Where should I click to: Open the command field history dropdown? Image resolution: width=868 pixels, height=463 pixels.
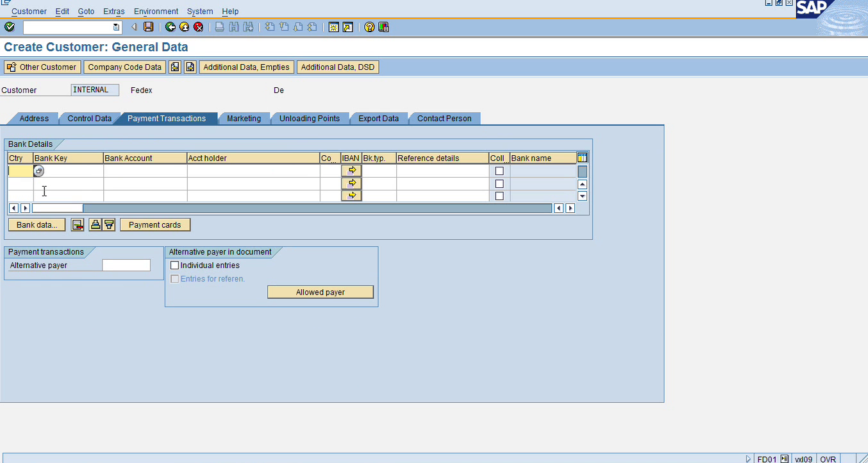116,27
